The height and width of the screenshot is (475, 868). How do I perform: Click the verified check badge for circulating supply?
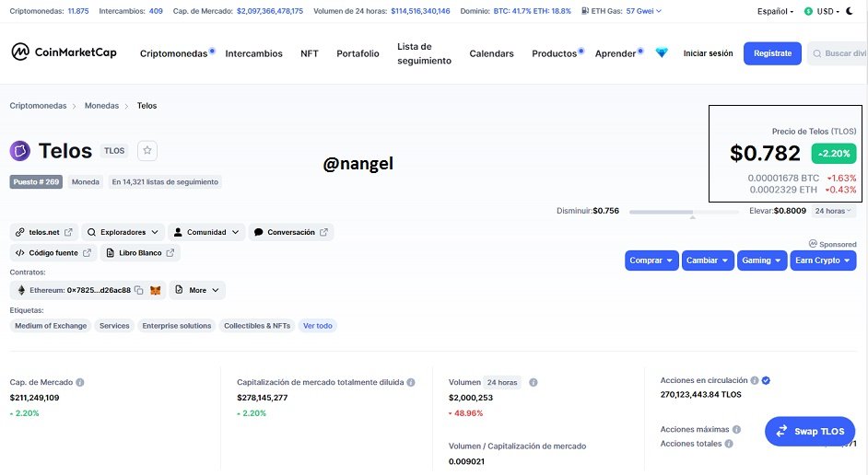tap(766, 380)
